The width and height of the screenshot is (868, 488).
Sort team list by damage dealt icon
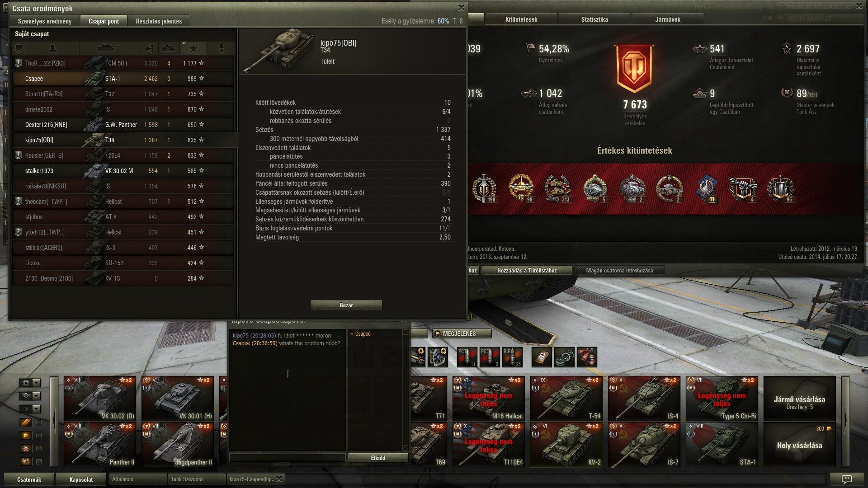tap(149, 48)
